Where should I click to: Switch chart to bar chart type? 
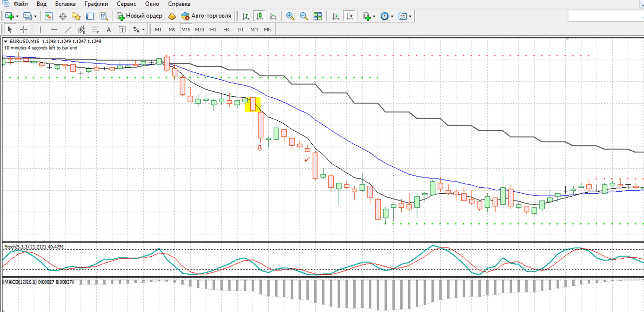tap(245, 16)
